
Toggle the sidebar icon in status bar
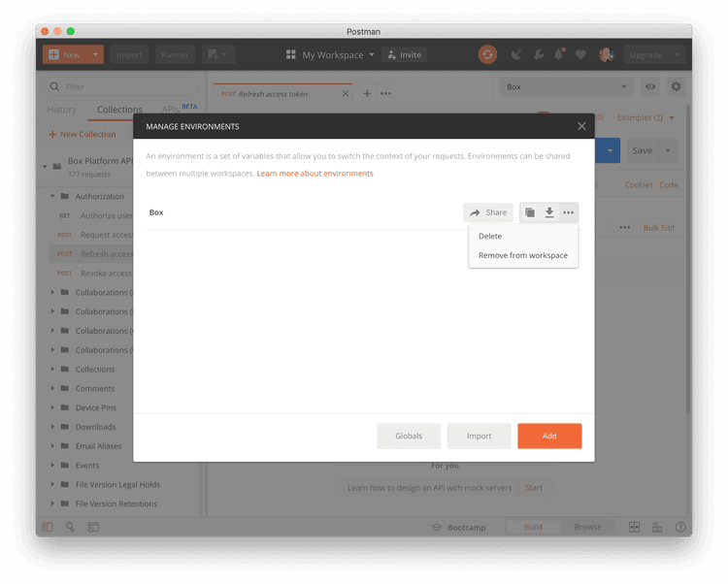click(x=48, y=527)
